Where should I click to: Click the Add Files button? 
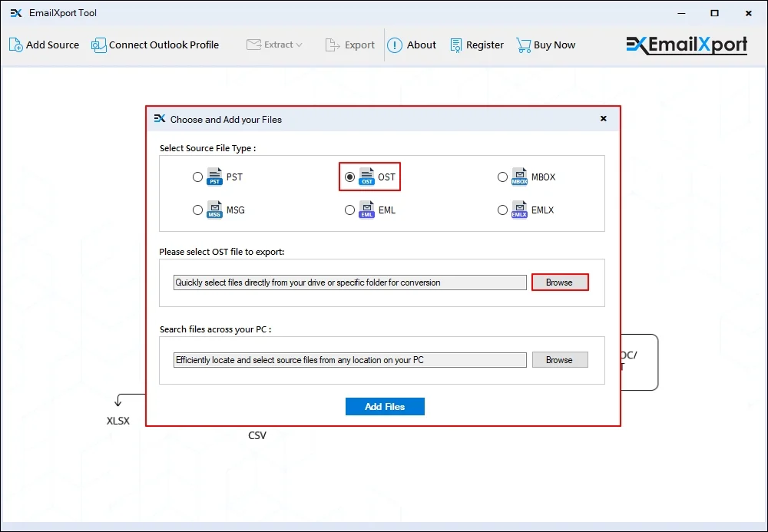tap(385, 406)
